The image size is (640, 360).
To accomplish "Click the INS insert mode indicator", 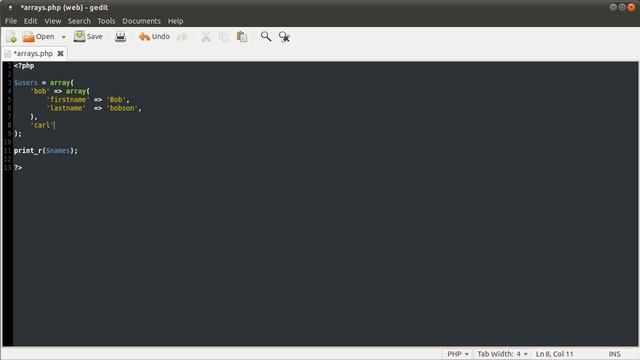I will (614, 354).
